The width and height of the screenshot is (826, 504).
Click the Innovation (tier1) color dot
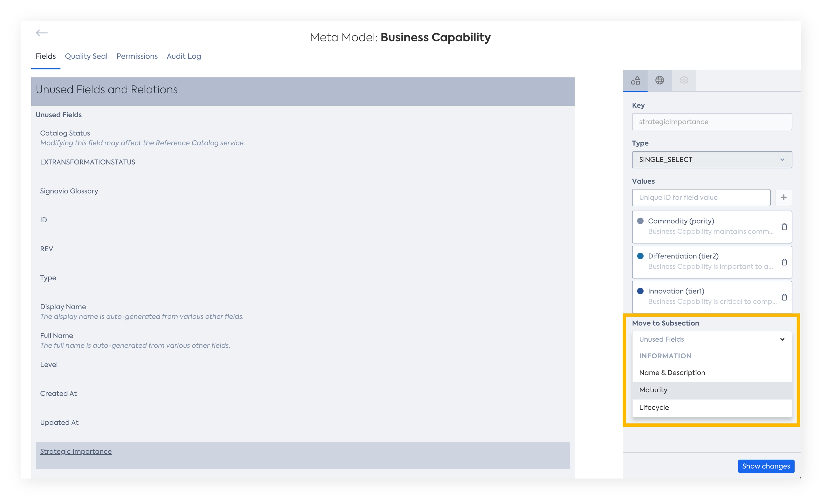click(640, 291)
